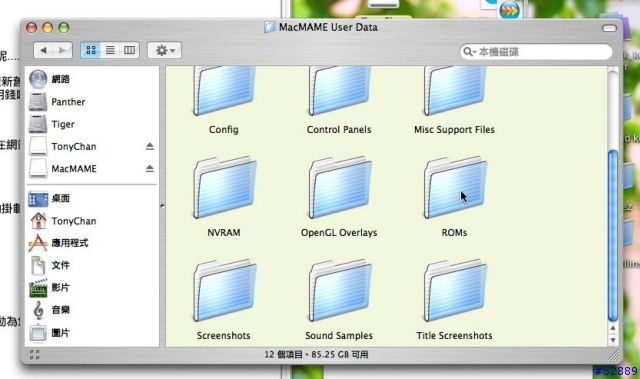The image size is (640, 379).
Task: Switch to icon view
Action: 91,50
